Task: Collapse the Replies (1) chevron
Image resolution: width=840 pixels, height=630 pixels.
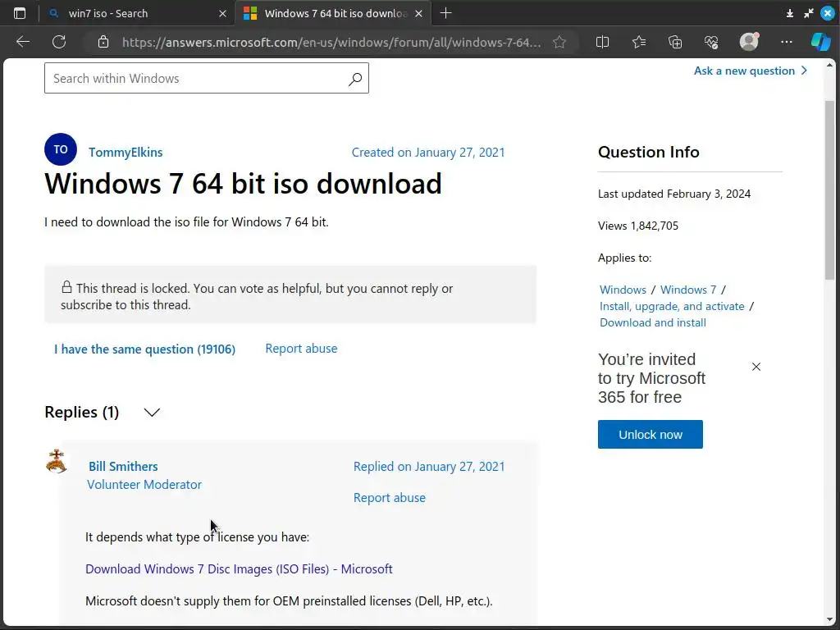Action: pos(152,412)
